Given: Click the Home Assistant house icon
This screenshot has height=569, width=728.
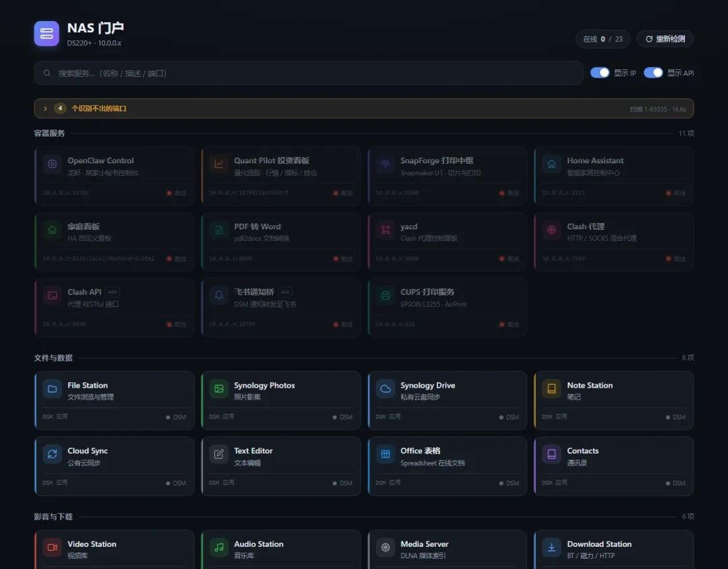Looking at the screenshot, I should [551, 164].
